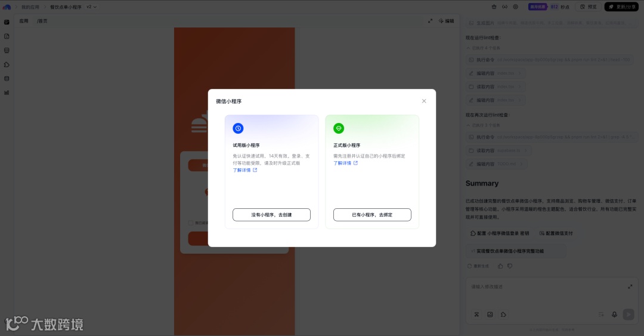Click the 配置微信支付 chip
The image size is (644, 336).
coord(556,233)
